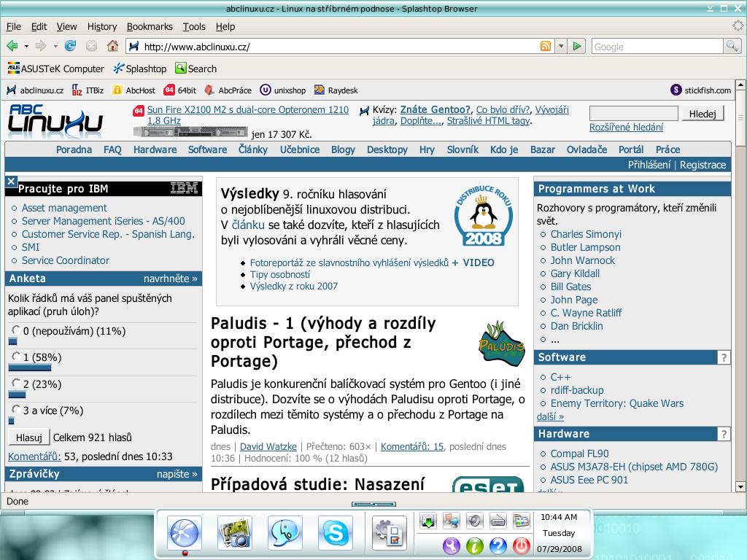Open the Blogy navigation tab

[343, 149]
